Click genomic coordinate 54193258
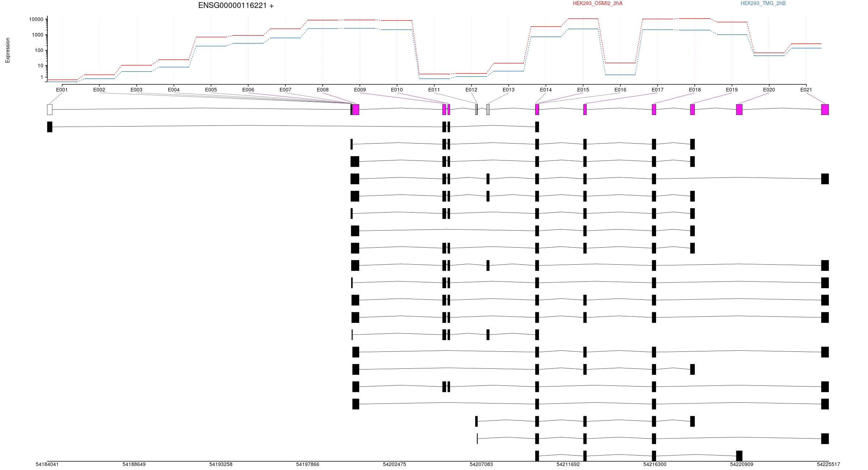Viewport: 868px width, 470px height. [221, 464]
